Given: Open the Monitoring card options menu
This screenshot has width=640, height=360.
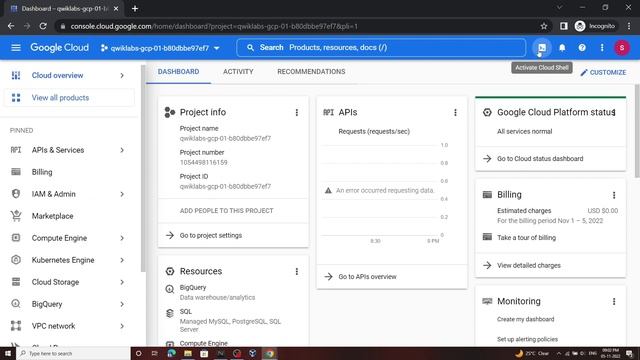Looking at the screenshot, I should tap(614, 302).
